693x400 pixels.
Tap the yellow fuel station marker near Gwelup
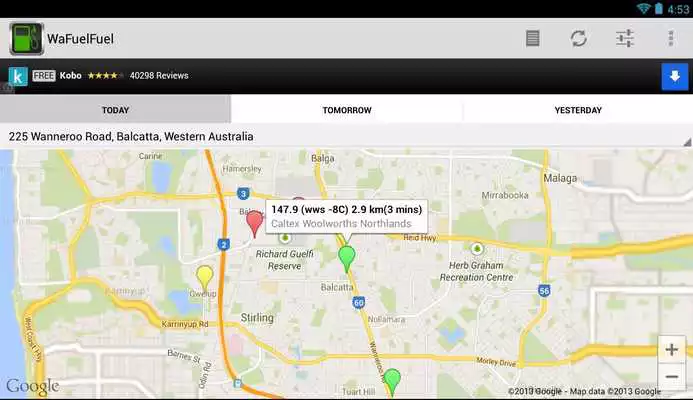[205, 278]
